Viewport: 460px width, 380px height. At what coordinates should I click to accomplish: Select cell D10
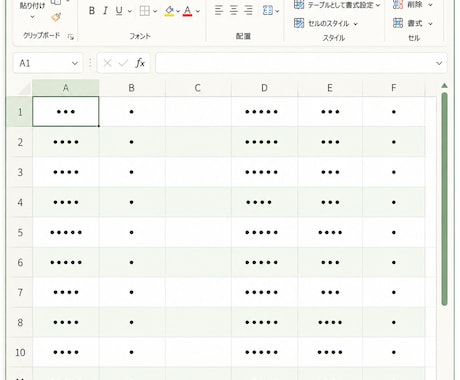tap(264, 352)
